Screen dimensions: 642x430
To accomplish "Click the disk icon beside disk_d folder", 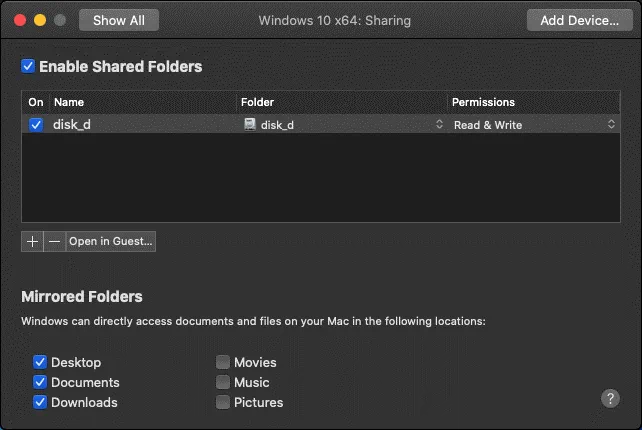I will (250, 125).
